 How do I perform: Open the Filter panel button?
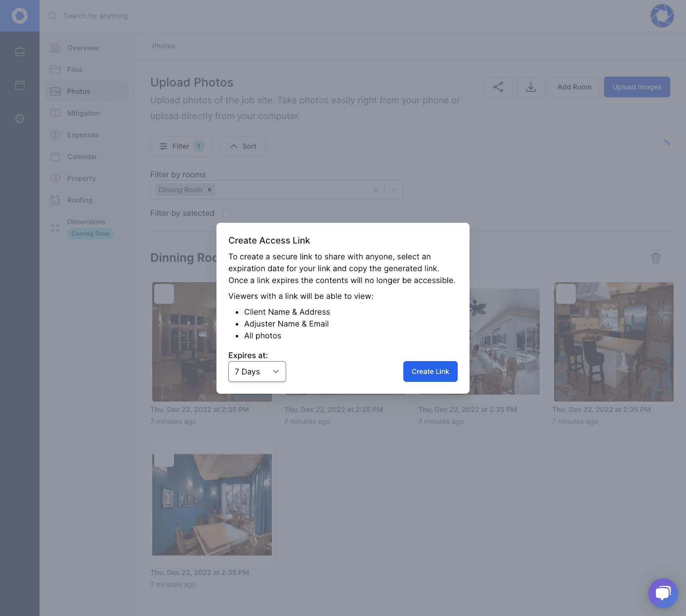tap(181, 146)
